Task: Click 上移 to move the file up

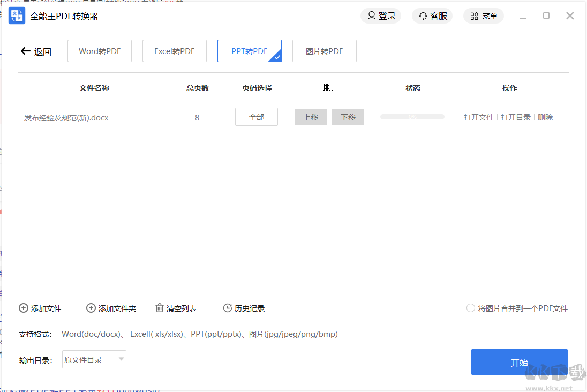Action: coord(310,117)
